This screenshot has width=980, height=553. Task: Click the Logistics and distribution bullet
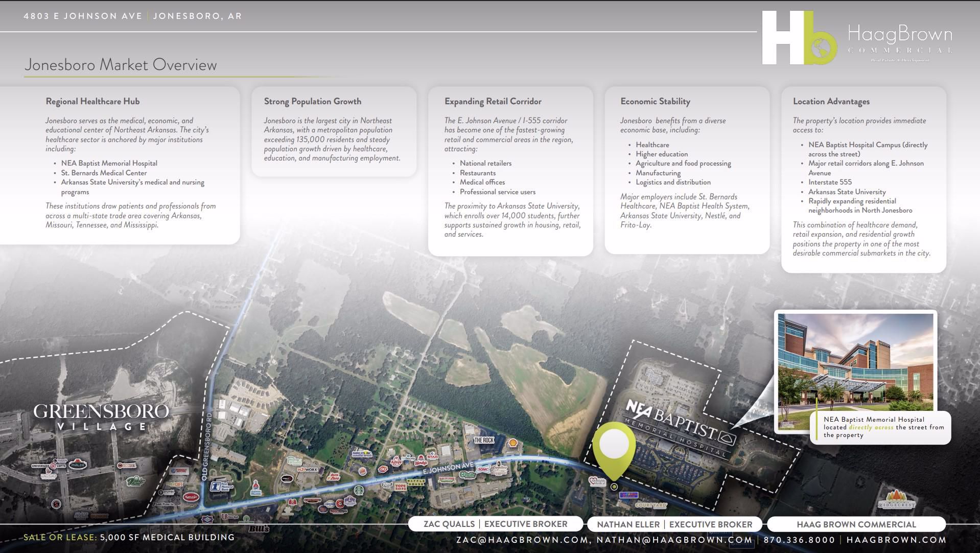[673, 182]
